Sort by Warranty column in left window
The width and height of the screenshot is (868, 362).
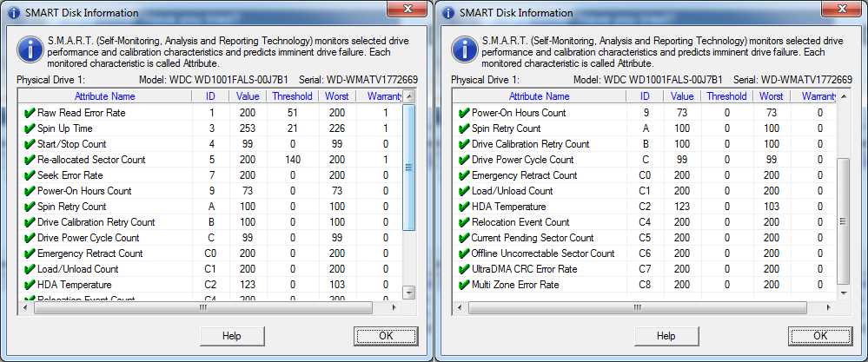(380, 96)
